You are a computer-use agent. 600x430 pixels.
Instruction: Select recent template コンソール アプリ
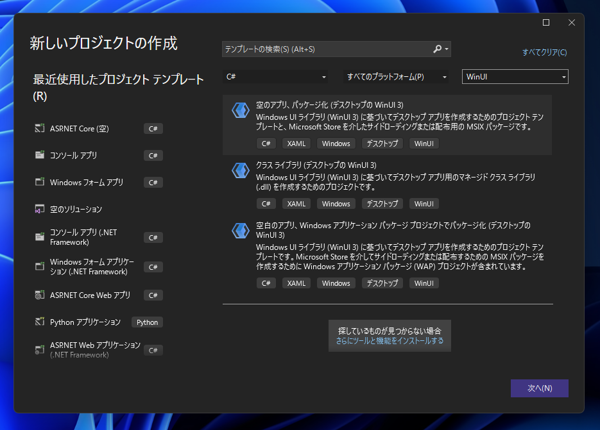(x=99, y=155)
